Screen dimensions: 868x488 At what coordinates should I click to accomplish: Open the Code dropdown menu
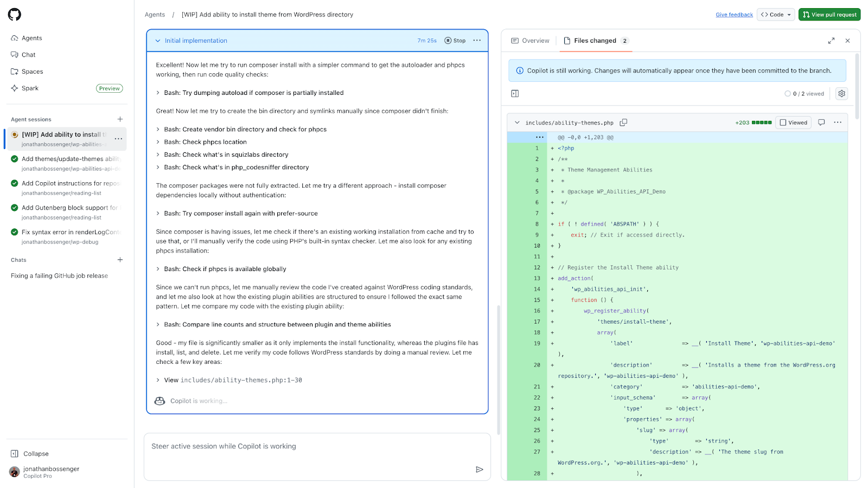[x=776, y=15]
